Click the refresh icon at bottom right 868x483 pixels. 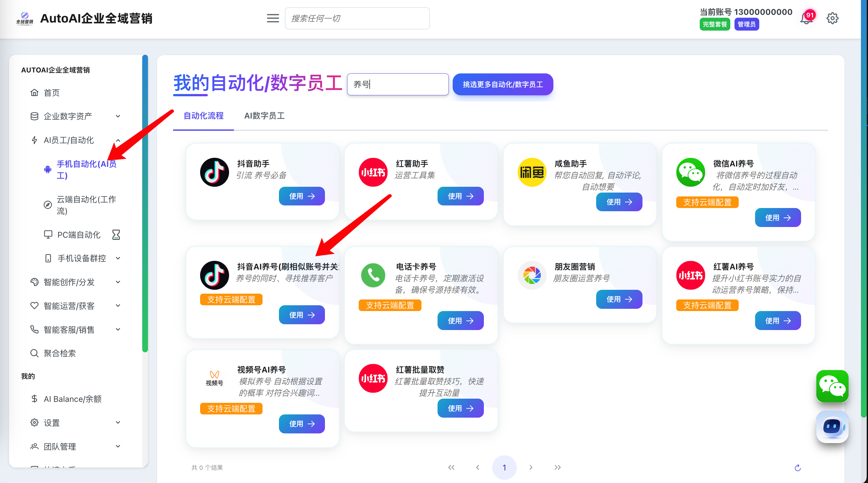point(797,468)
